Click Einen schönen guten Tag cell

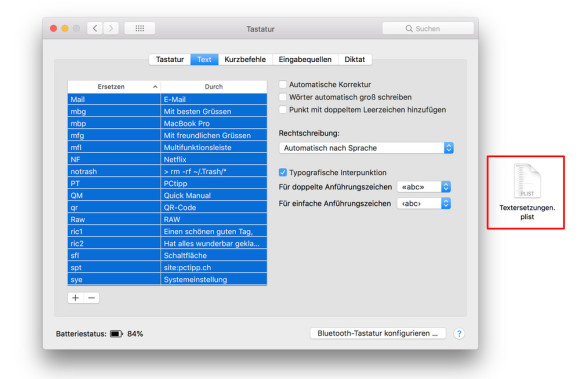[214, 231]
